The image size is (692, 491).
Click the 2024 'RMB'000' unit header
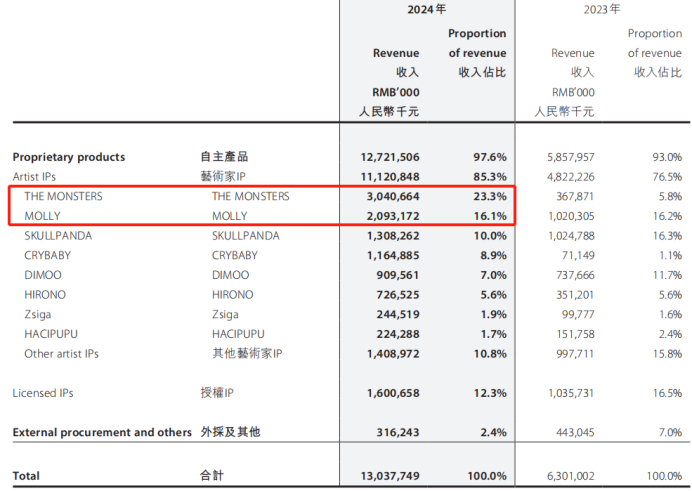tap(396, 93)
